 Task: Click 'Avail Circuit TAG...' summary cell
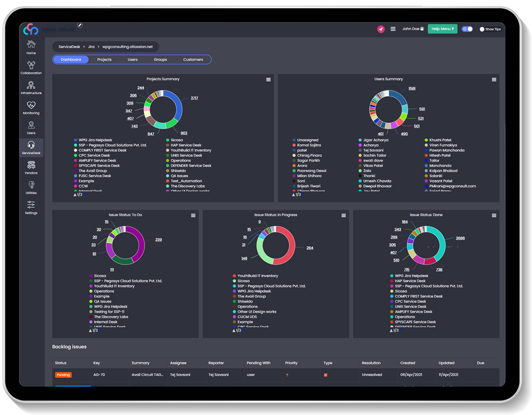click(149, 375)
